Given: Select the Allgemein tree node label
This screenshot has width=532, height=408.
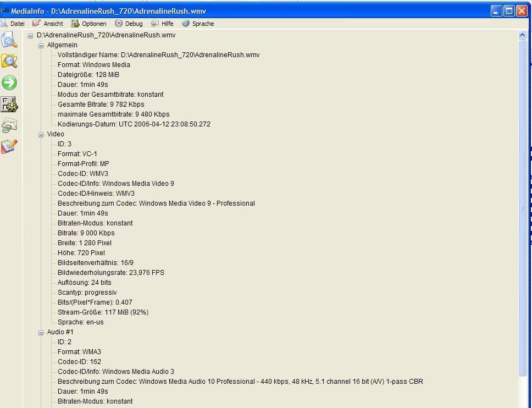Looking at the screenshot, I should click(x=62, y=45).
